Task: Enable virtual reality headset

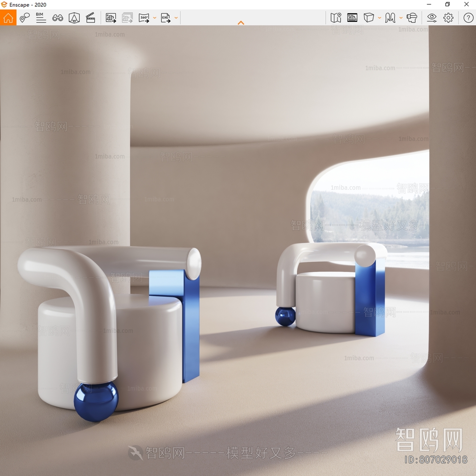Action: (412, 18)
